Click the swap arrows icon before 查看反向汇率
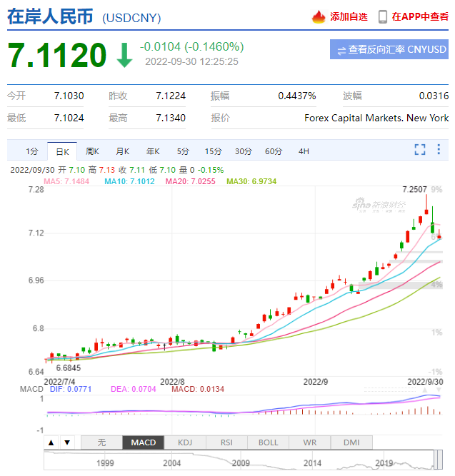The image size is (455, 476). pyautogui.click(x=341, y=50)
